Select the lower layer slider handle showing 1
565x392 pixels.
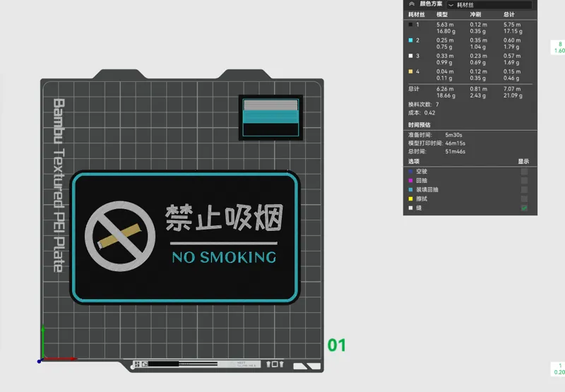point(559,369)
